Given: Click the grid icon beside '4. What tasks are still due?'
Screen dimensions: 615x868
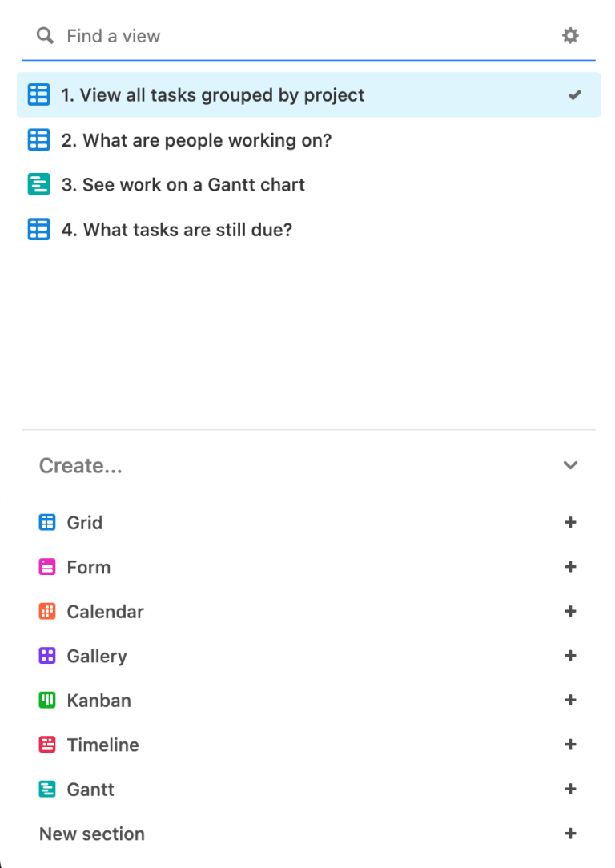Looking at the screenshot, I should [38, 229].
